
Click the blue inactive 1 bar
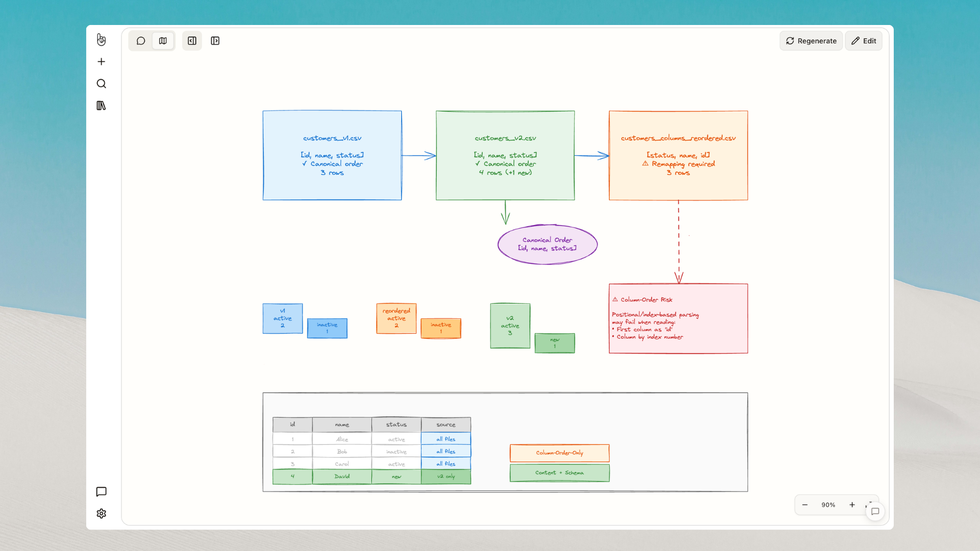[x=327, y=328]
